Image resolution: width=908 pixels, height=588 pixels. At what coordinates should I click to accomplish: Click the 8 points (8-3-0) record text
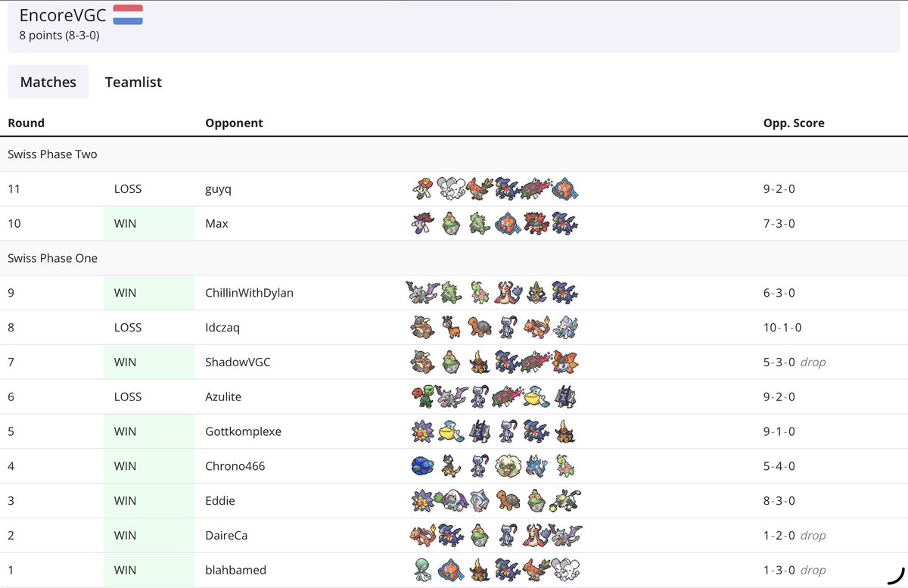tap(59, 35)
